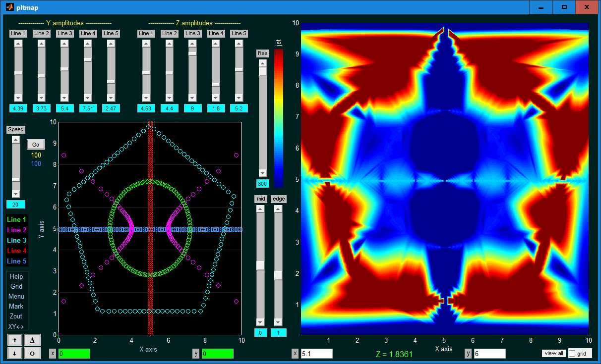
Task: Click the Go button
Action: (36, 145)
